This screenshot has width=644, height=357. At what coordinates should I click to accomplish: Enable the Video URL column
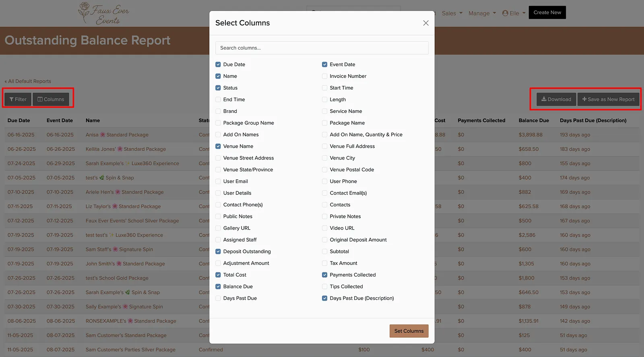coord(324,228)
